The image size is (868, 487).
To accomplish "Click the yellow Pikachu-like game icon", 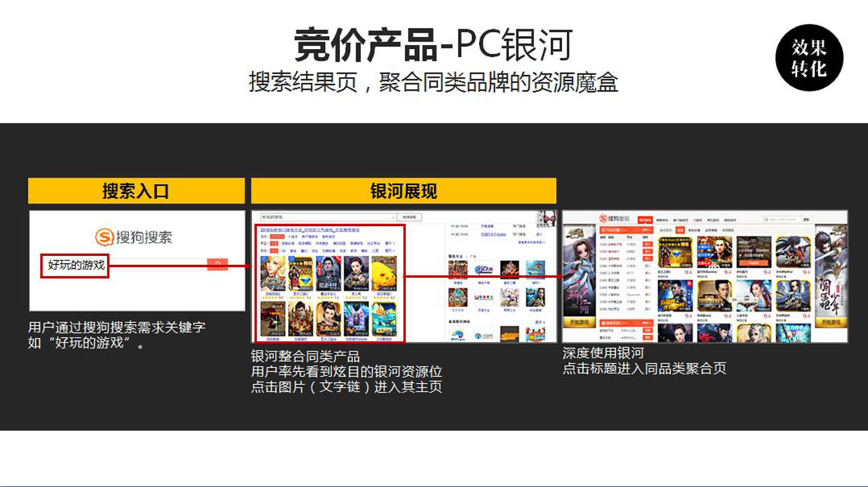I will pyautogui.click(x=384, y=274).
